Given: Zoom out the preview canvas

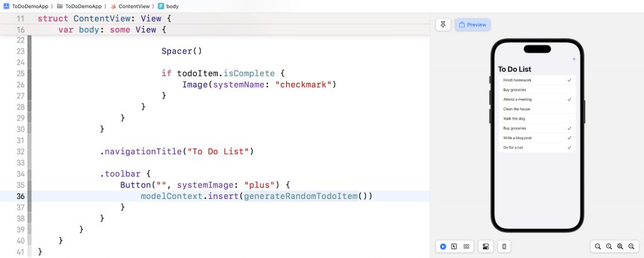Looking at the screenshot, I should [598, 247].
